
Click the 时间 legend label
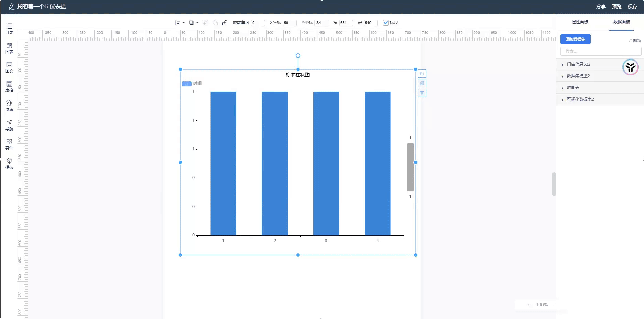pyautogui.click(x=197, y=84)
